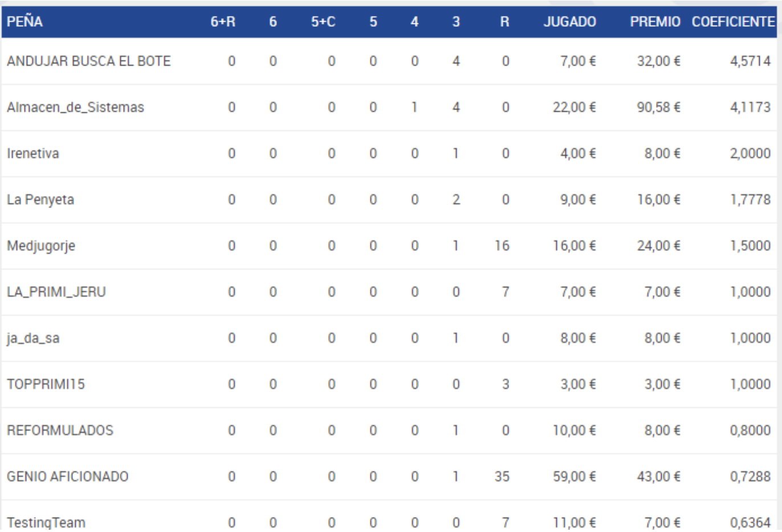Viewport: 782px width, 532px height.
Task: Click the 90,58 € prize cell
Action: coord(659,107)
